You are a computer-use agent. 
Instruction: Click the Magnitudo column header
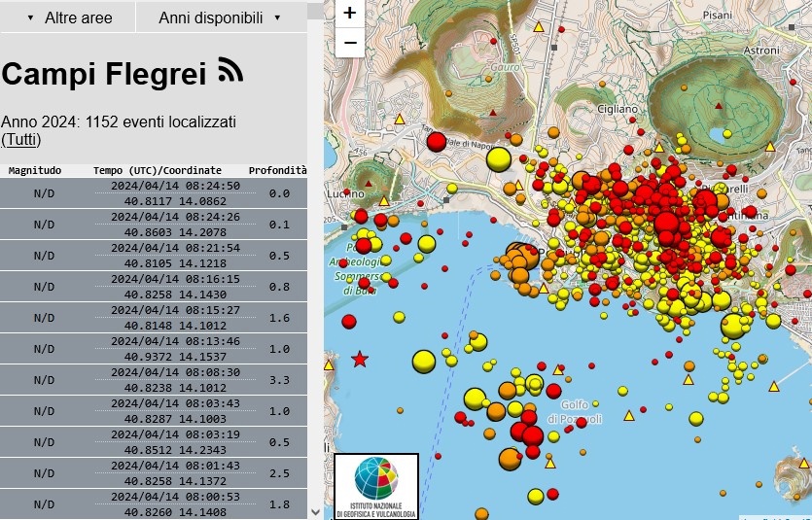(x=34, y=170)
